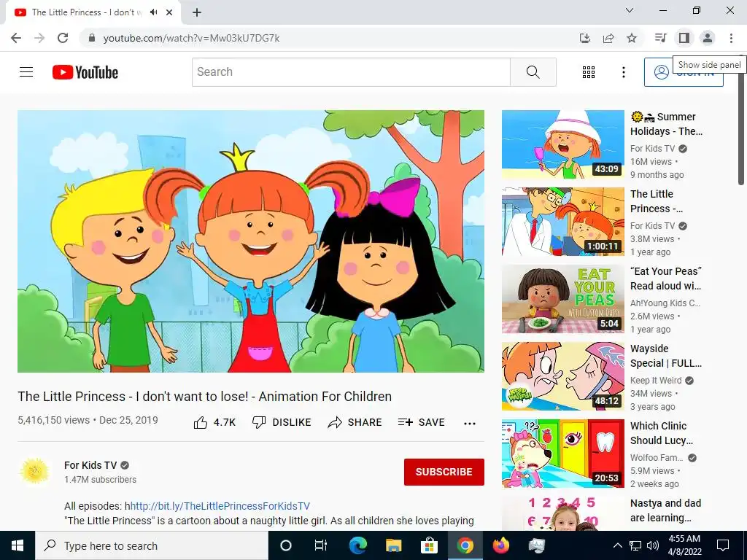The height and width of the screenshot is (560, 747).
Task: Close The Little Princess tab
Action: coord(169,12)
